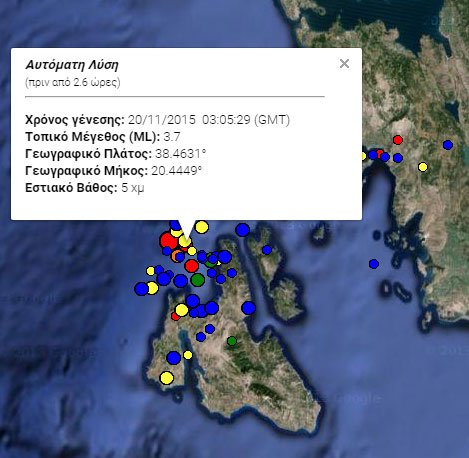Image resolution: width=469 pixels, height=458 pixels.
Task: Select the yellow marker right of popup pointer
Action: [x=202, y=227]
